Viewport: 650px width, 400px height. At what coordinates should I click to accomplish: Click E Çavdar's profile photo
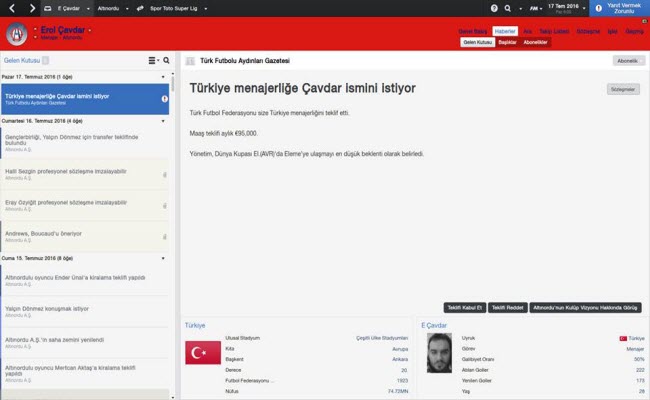coord(438,352)
